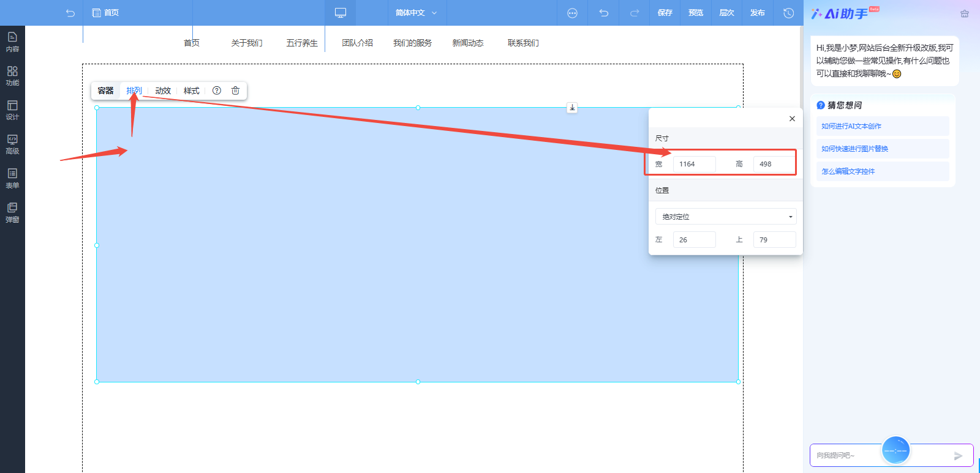Click the desktop device preview icon
The image size is (980, 473).
tap(341, 13)
